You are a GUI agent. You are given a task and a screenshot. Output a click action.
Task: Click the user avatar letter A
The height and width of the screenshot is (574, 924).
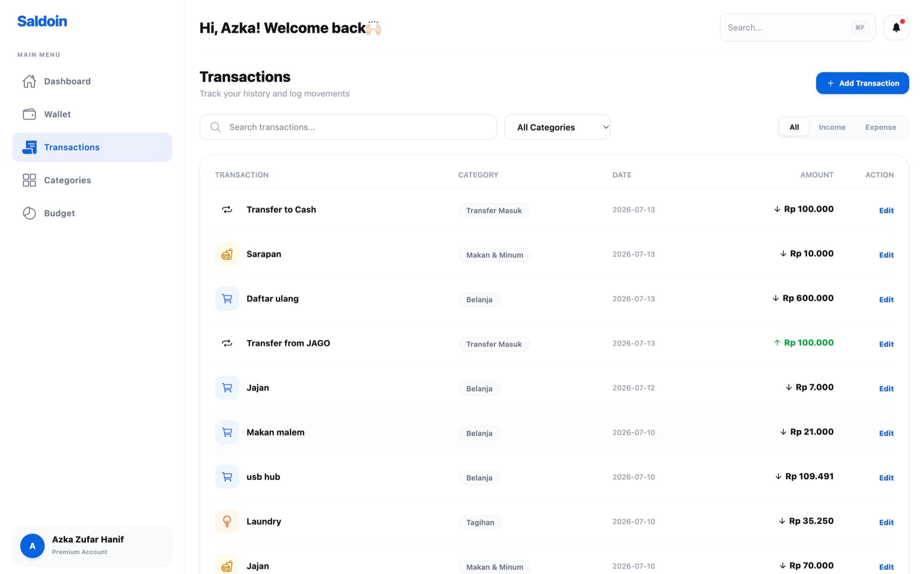click(32, 546)
